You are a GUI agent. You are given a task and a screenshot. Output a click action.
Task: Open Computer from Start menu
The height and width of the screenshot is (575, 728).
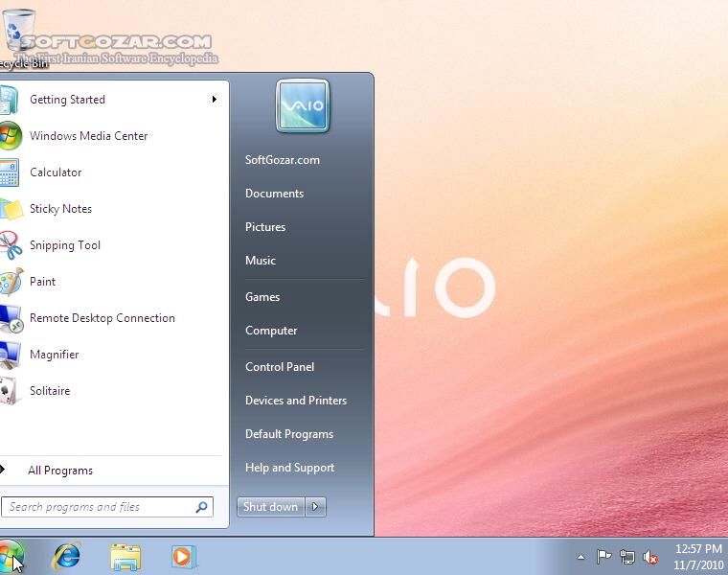coord(271,331)
